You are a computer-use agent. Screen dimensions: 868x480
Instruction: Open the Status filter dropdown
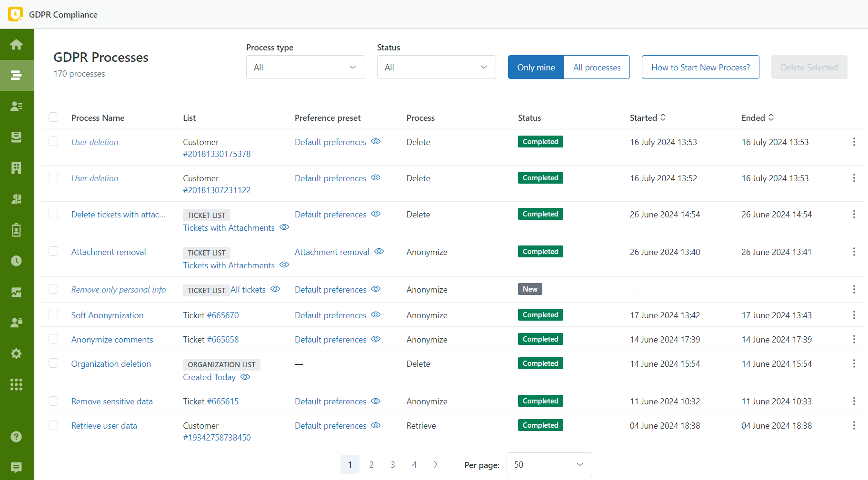437,67
